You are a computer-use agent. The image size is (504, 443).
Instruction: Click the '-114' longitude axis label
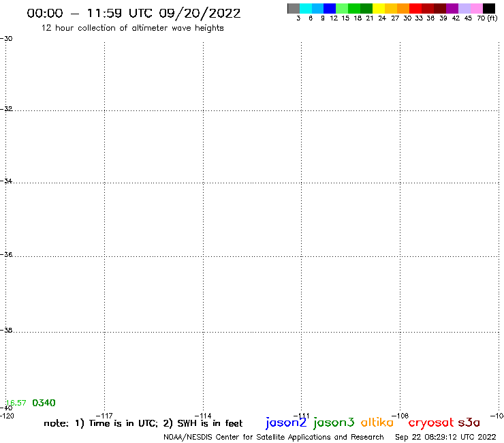(203, 416)
